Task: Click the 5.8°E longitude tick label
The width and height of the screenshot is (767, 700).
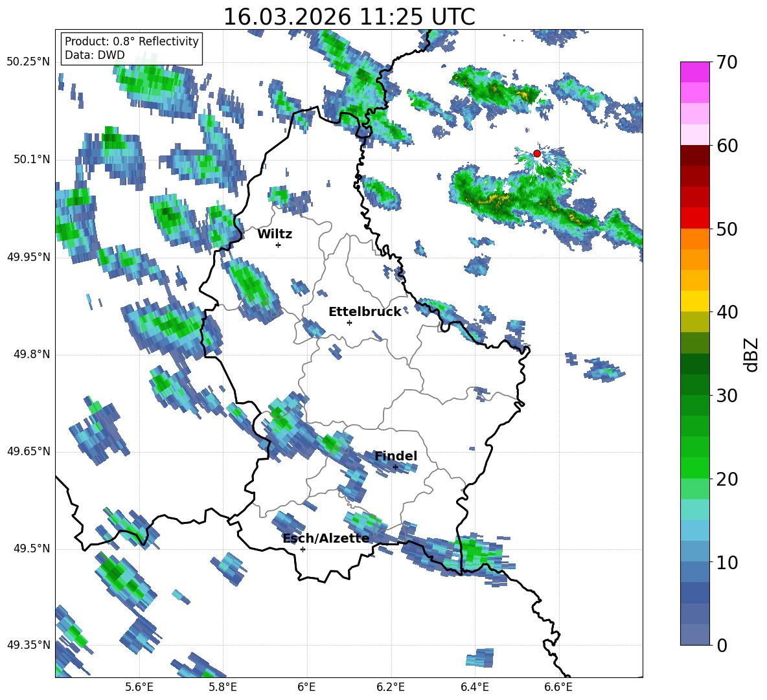Action: (223, 687)
